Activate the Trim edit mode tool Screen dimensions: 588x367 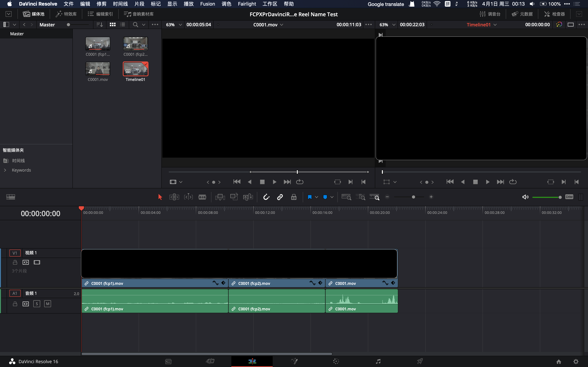[x=174, y=197]
